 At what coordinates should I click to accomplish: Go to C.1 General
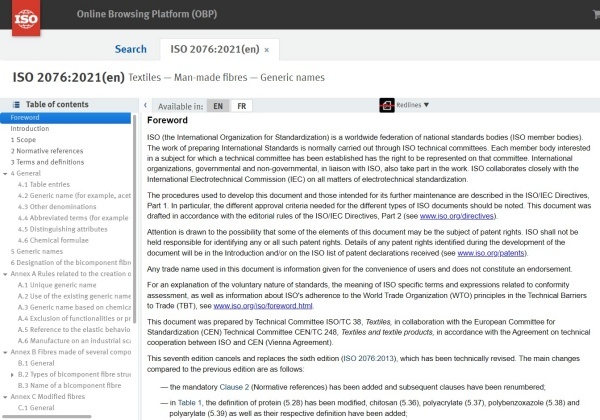pos(36,408)
